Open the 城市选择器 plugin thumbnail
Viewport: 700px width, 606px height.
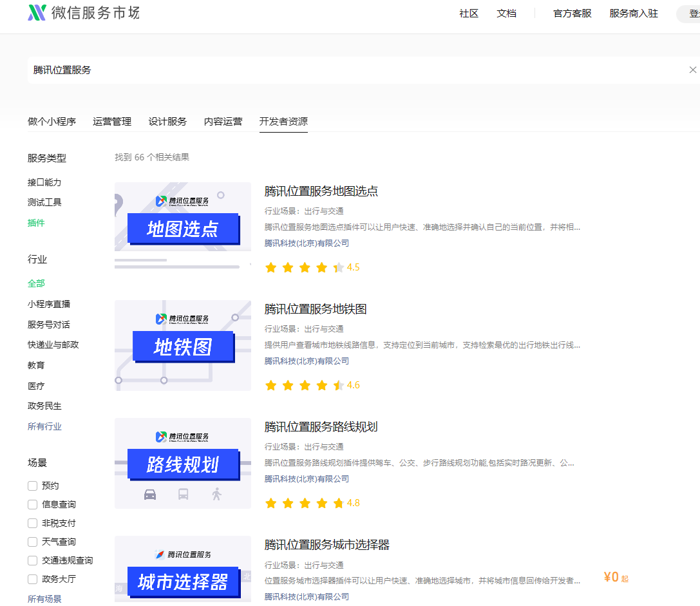pos(183,569)
